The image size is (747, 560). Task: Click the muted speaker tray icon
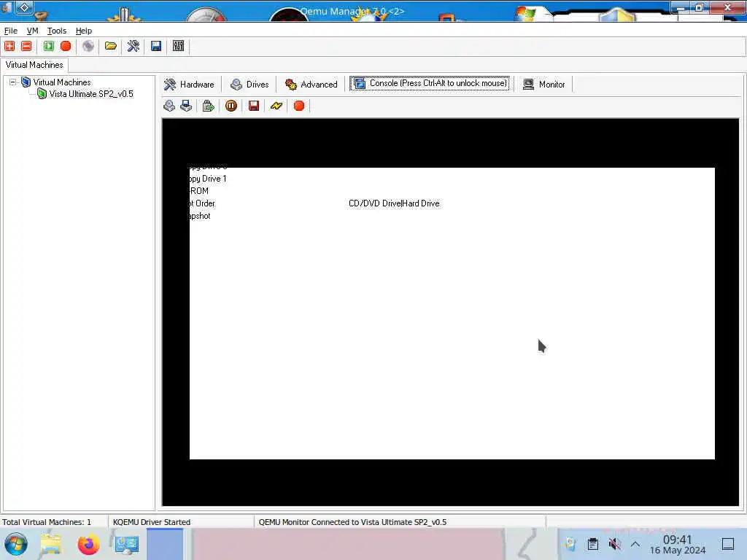tap(614, 544)
